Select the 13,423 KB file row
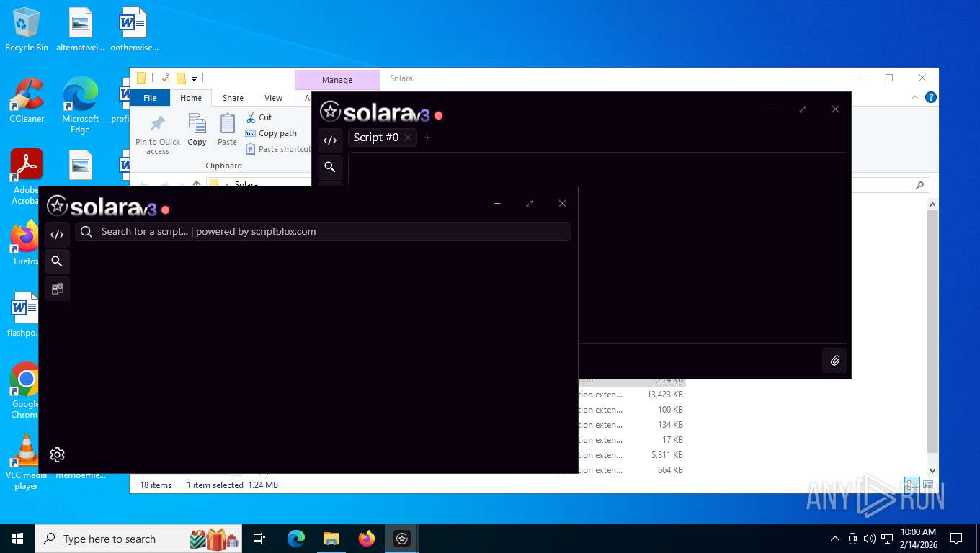 click(x=631, y=395)
